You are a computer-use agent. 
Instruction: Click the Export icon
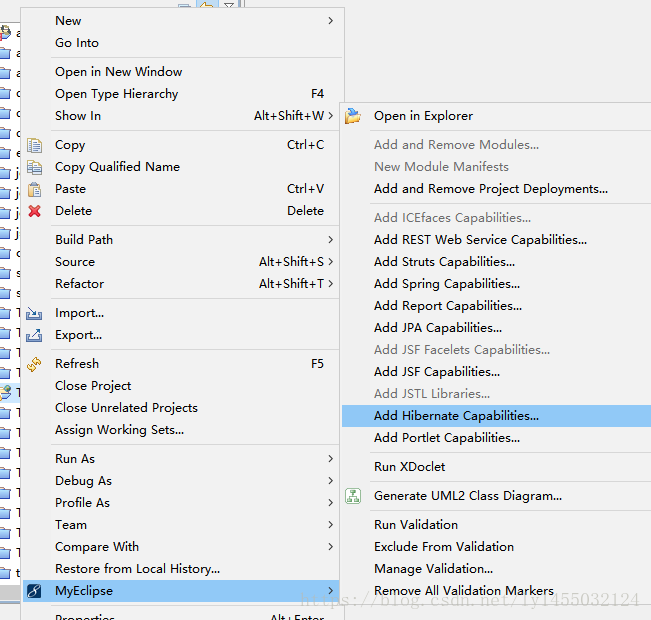[34, 335]
